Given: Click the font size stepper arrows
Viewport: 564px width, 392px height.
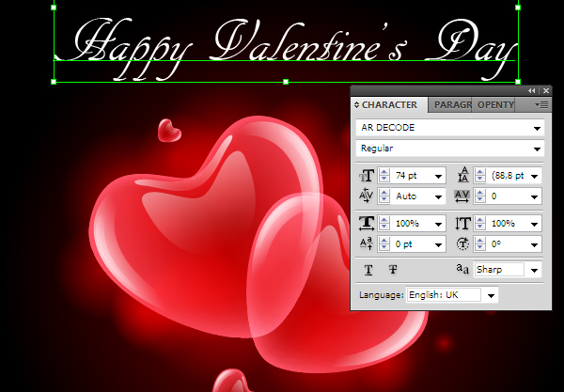Looking at the screenshot, I should (x=384, y=176).
